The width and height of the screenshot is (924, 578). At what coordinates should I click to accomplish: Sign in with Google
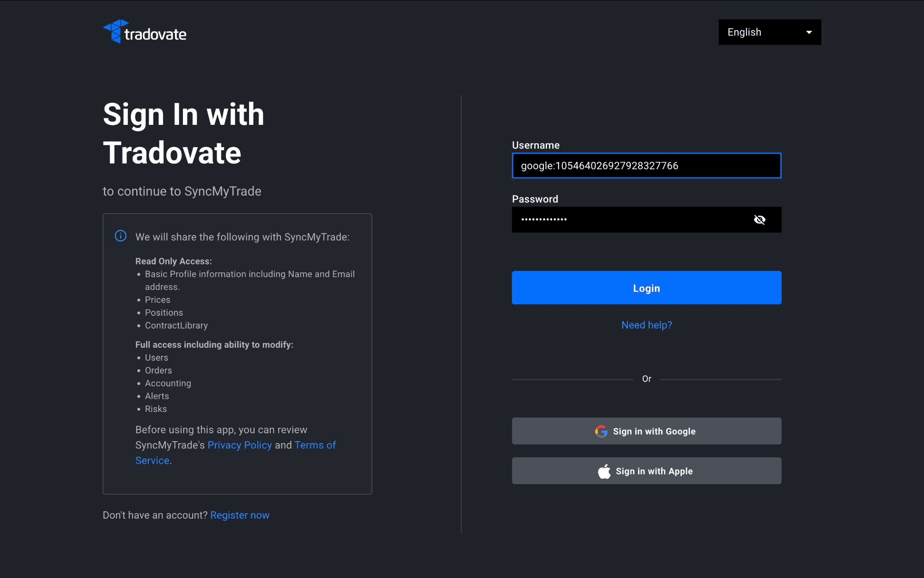pyautogui.click(x=646, y=431)
